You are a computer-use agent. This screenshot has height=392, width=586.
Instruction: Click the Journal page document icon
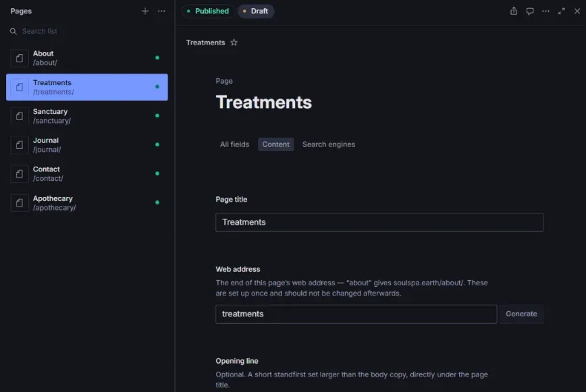(x=20, y=145)
